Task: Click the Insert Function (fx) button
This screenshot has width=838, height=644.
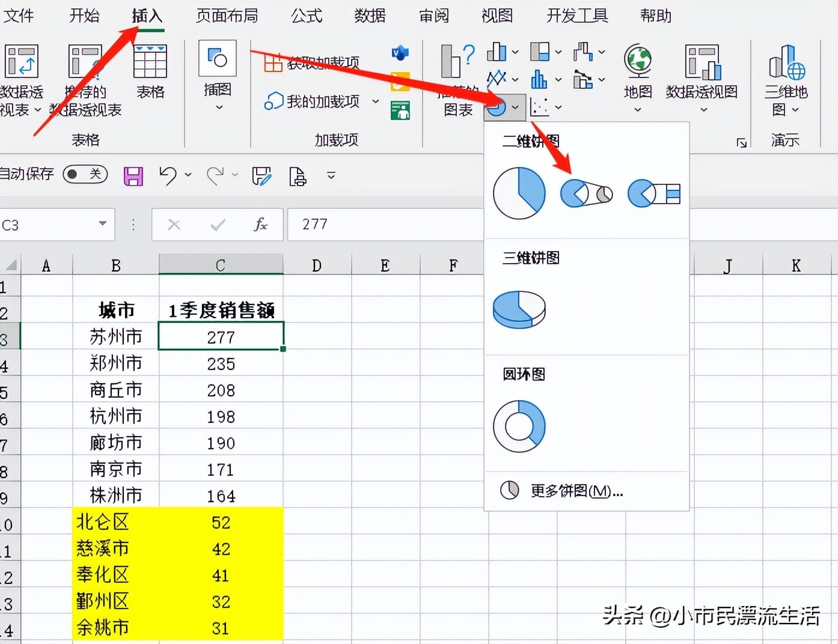Action: tap(260, 225)
